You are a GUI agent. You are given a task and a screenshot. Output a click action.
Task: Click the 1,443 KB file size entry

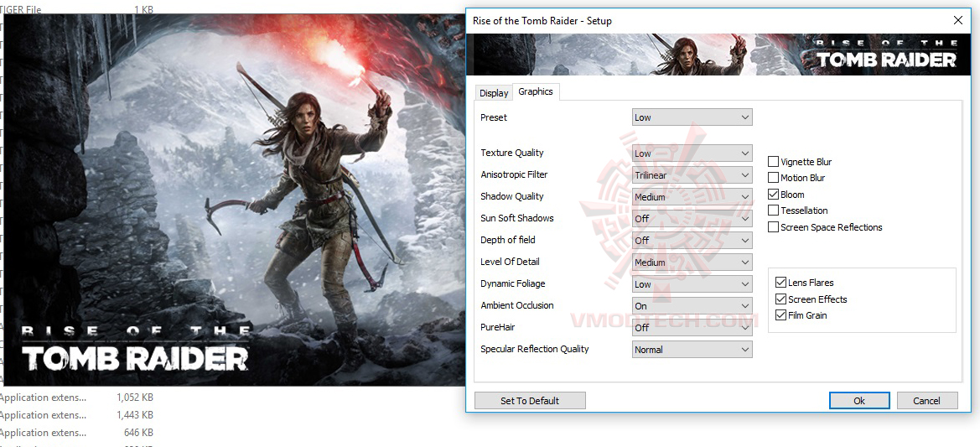(135, 415)
